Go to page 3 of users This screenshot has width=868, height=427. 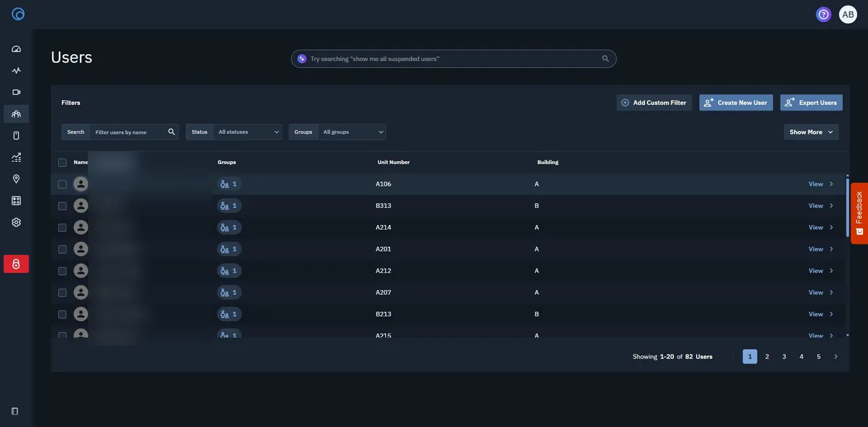(784, 357)
